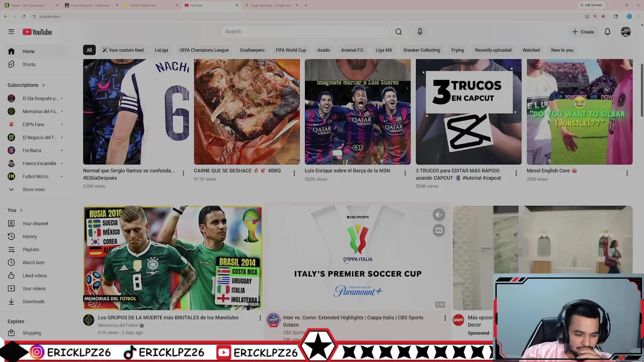Open options for Luis Enrique short
The width and height of the screenshot is (644, 362).
(x=405, y=173)
